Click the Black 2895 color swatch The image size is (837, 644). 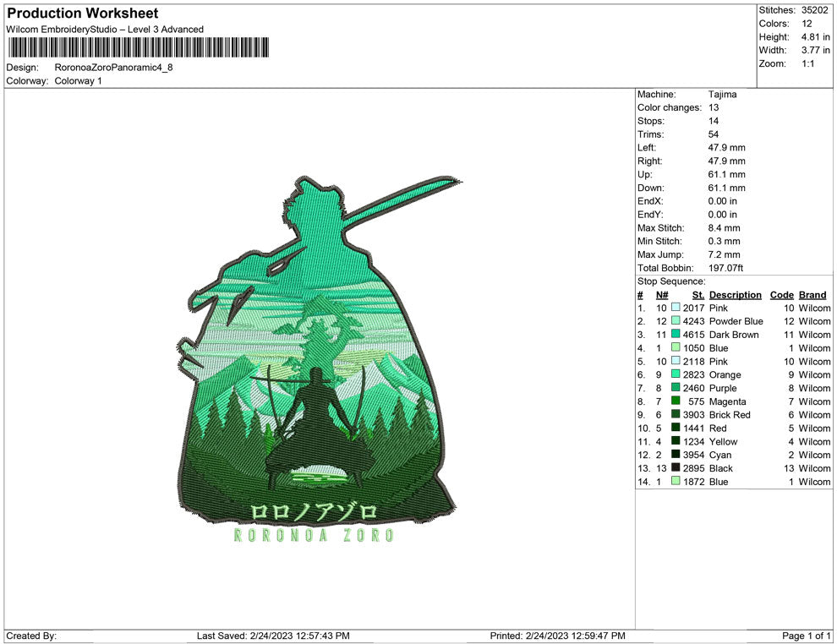[676, 467]
